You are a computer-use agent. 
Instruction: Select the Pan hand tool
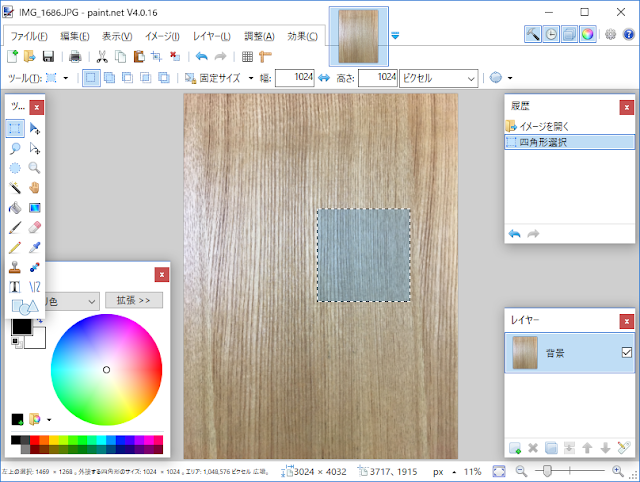click(x=35, y=188)
